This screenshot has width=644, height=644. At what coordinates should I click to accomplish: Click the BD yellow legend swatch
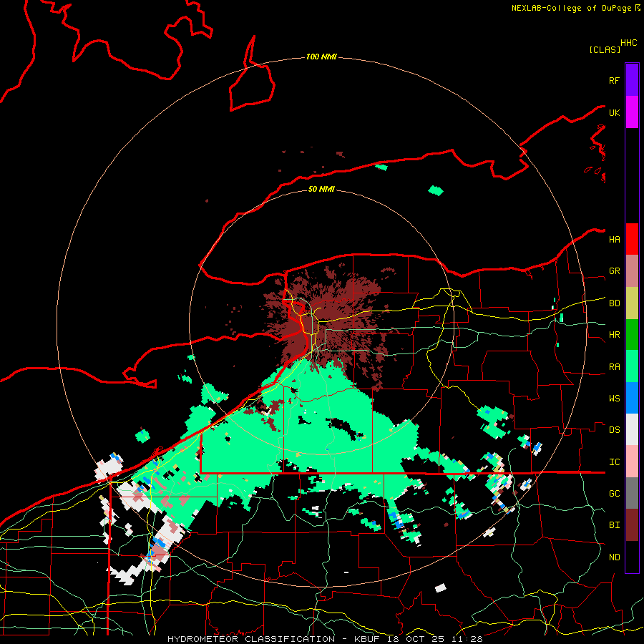[632, 303]
